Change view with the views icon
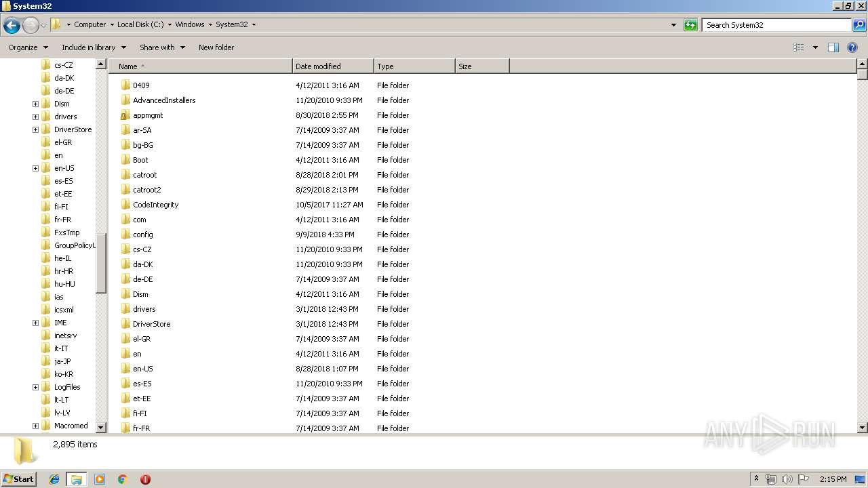The height and width of the screenshot is (488, 868). (x=799, y=47)
